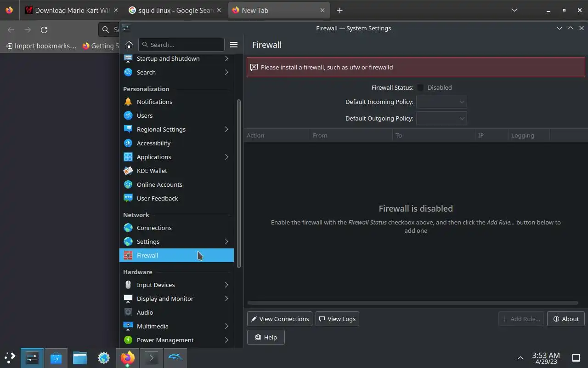Viewport: 588px width, 368px height.
Task: Show hidden system tray icons
Action: pyautogui.click(x=520, y=358)
